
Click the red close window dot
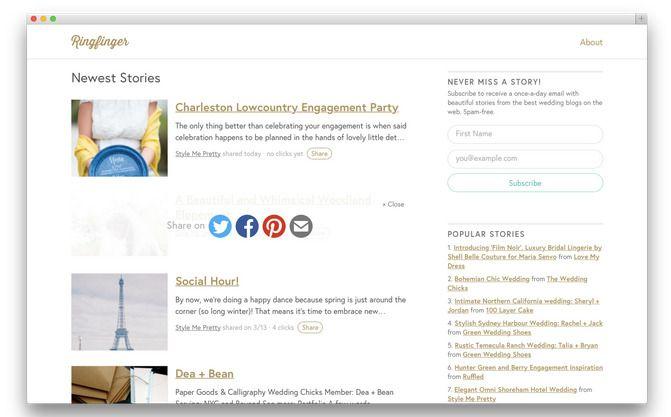(x=34, y=19)
